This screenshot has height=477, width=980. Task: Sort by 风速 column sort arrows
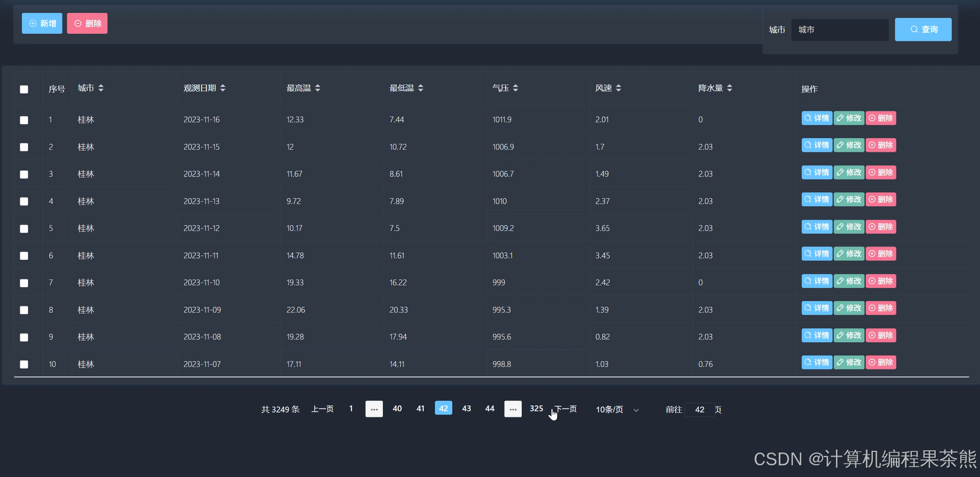click(619, 88)
